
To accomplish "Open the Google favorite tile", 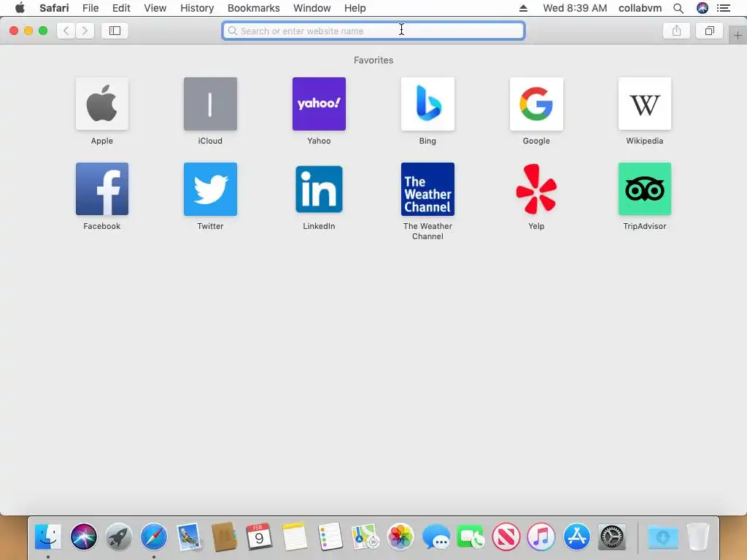I will (x=536, y=104).
